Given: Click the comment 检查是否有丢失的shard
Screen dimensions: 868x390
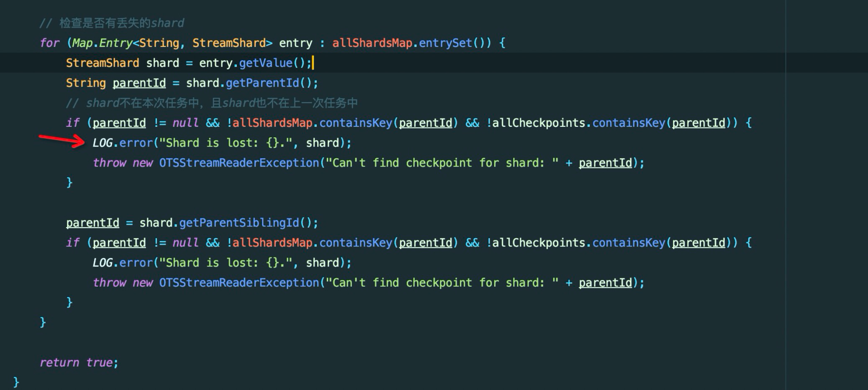Looking at the screenshot, I should [111, 23].
